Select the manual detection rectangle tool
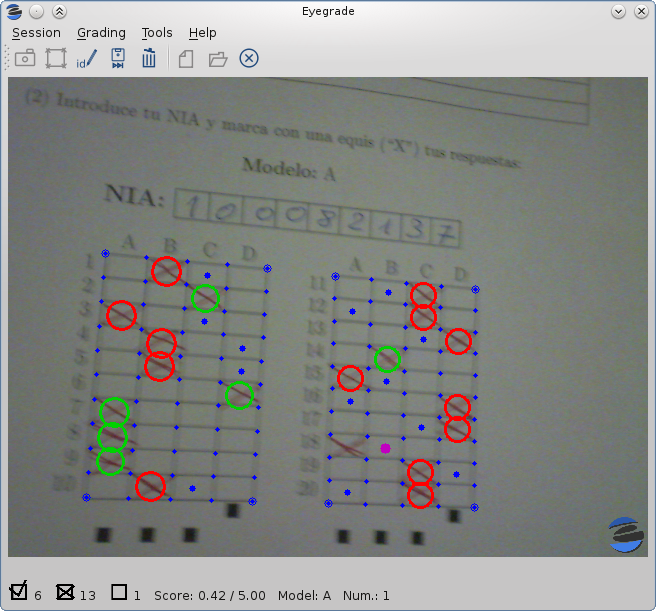The image size is (656, 611). click(56, 59)
